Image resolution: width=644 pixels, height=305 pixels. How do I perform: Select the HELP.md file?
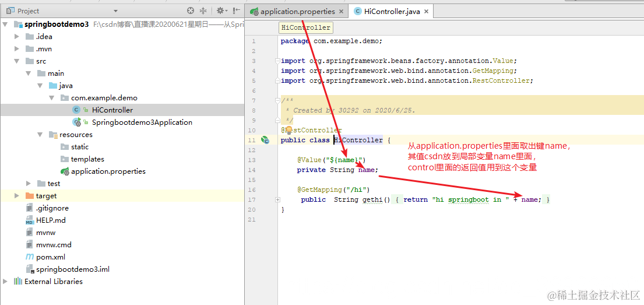click(51, 220)
